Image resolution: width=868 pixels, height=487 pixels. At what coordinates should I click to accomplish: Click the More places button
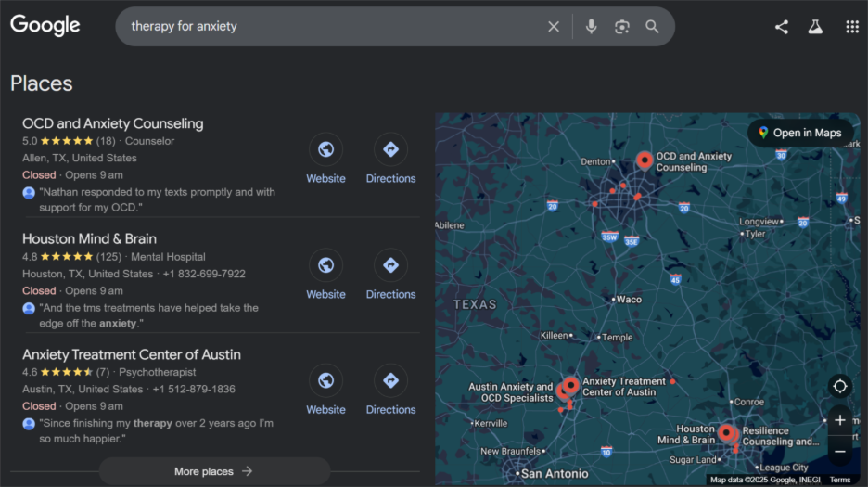[x=214, y=471]
